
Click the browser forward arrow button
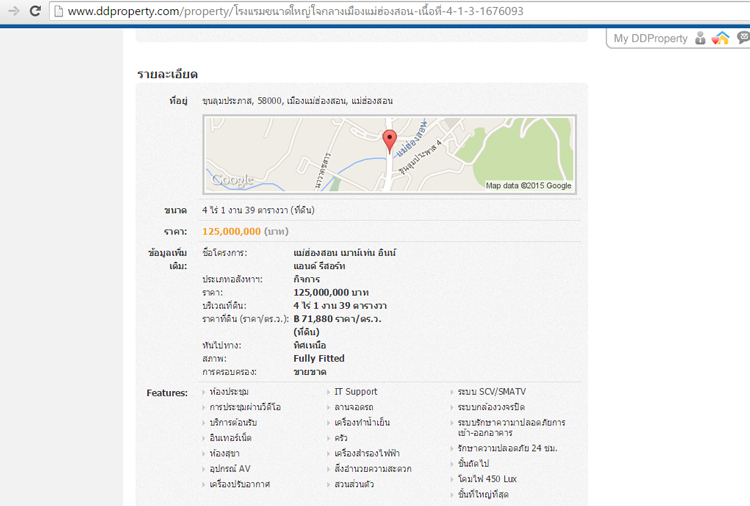click(x=12, y=11)
